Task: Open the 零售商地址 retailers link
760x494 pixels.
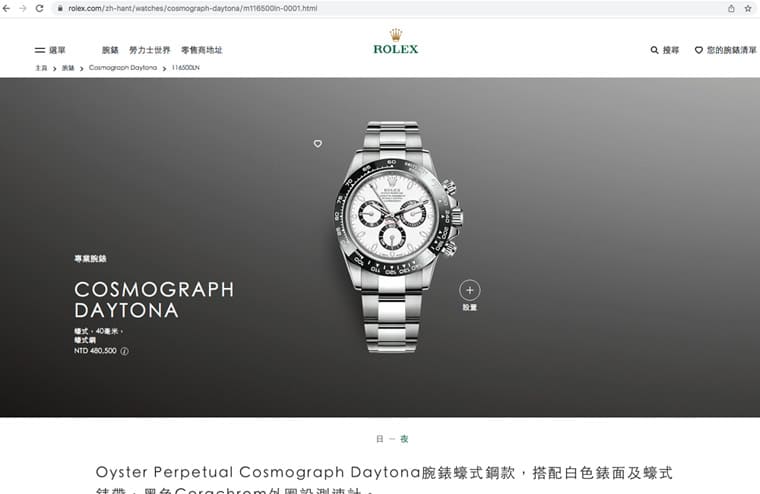Action: click(202, 50)
